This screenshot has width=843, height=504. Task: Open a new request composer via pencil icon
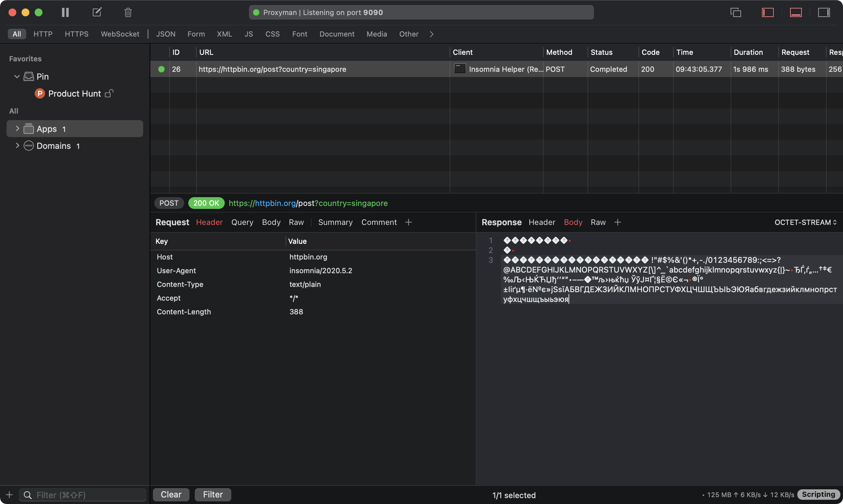(97, 12)
